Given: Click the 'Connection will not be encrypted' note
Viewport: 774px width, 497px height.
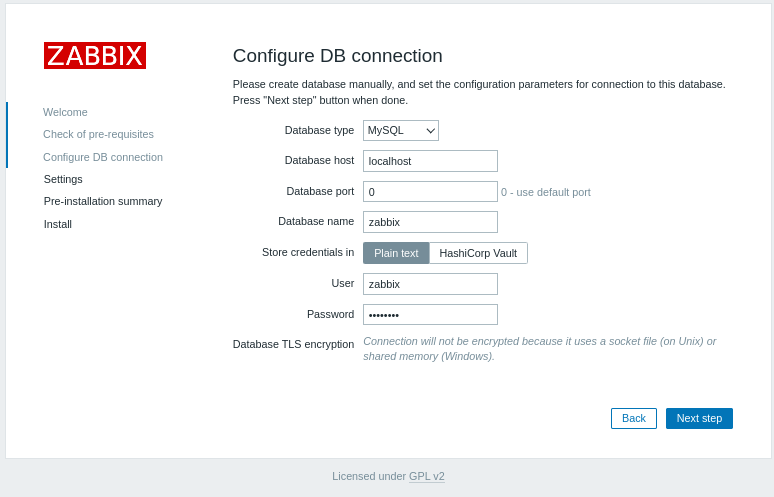Looking at the screenshot, I should point(540,349).
